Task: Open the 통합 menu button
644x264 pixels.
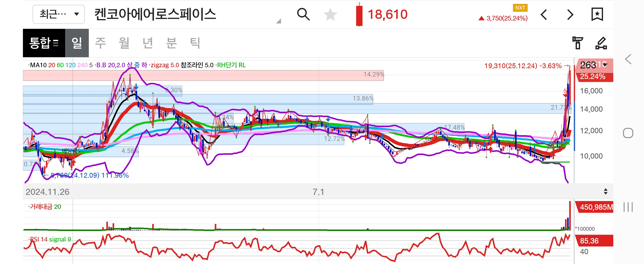Action: point(44,43)
